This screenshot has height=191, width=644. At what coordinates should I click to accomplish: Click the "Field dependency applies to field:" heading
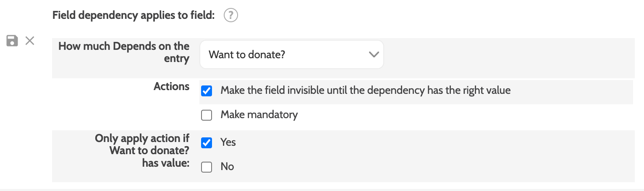(134, 15)
